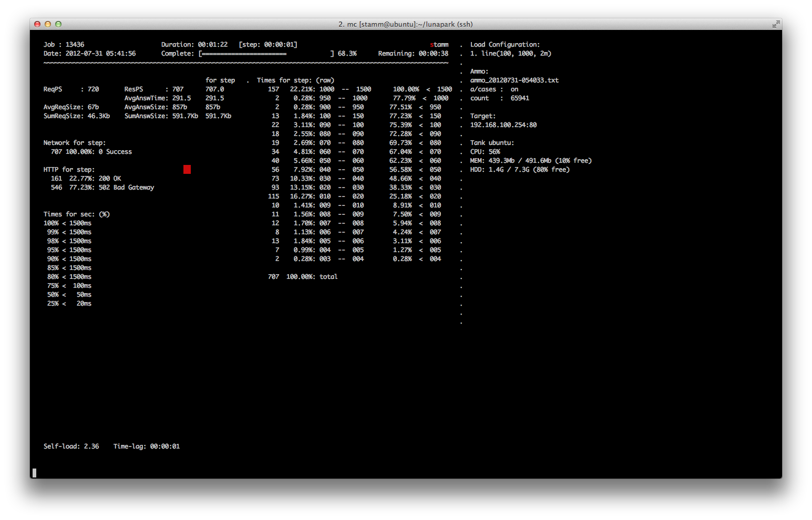This screenshot has width=812, height=520.
Task: Select the 707 100.00% total row
Action: pyautogui.click(x=303, y=277)
